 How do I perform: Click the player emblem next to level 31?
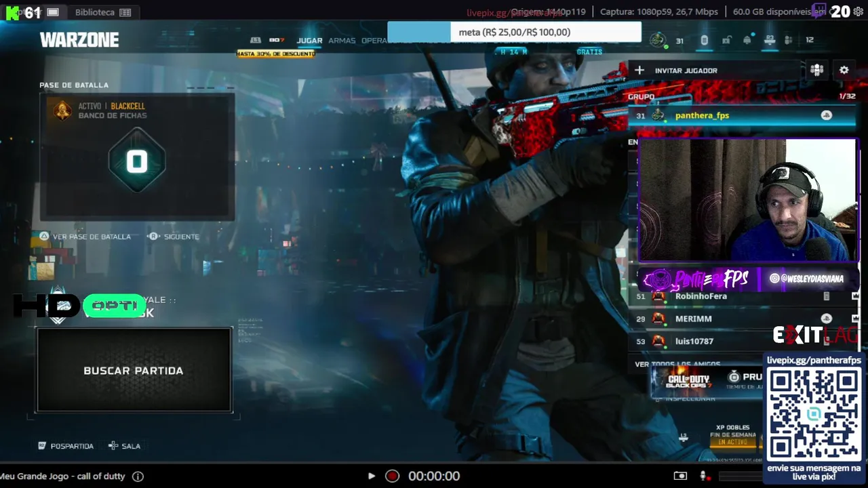pyautogui.click(x=658, y=41)
